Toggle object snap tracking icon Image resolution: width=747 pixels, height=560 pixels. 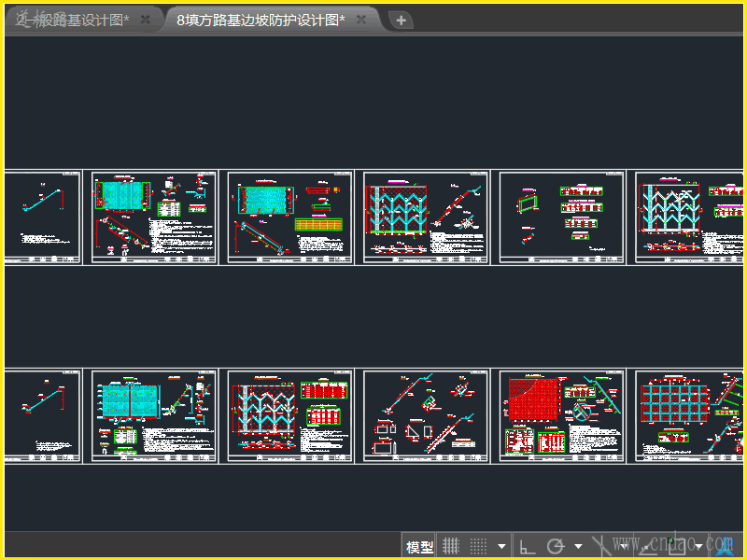[x=646, y=547]
